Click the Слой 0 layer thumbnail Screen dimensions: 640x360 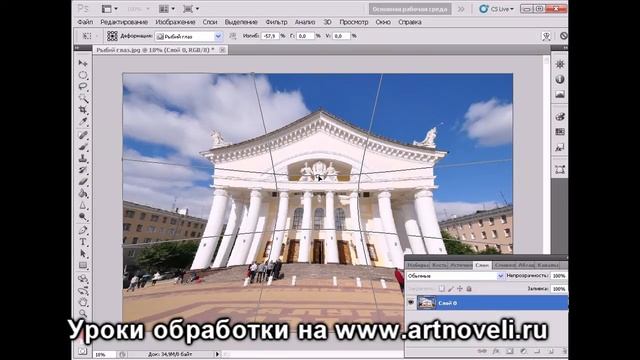[426, 303]
